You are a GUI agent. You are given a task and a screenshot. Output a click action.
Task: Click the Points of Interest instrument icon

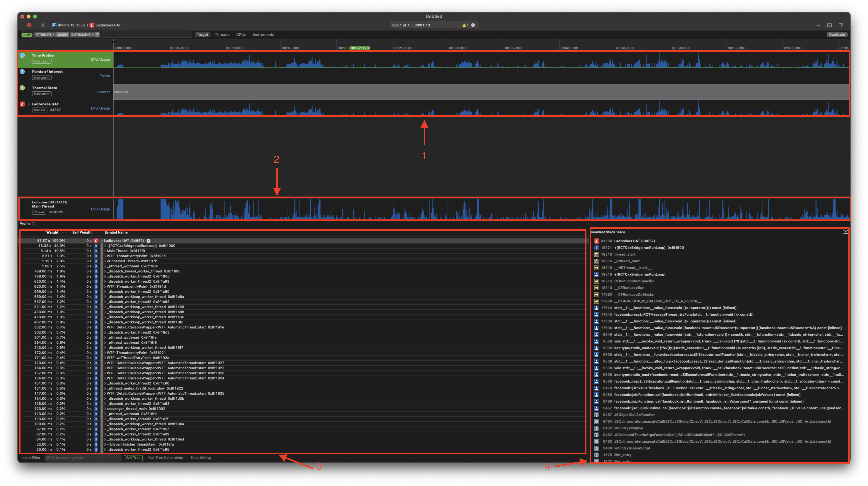[23, 71]
